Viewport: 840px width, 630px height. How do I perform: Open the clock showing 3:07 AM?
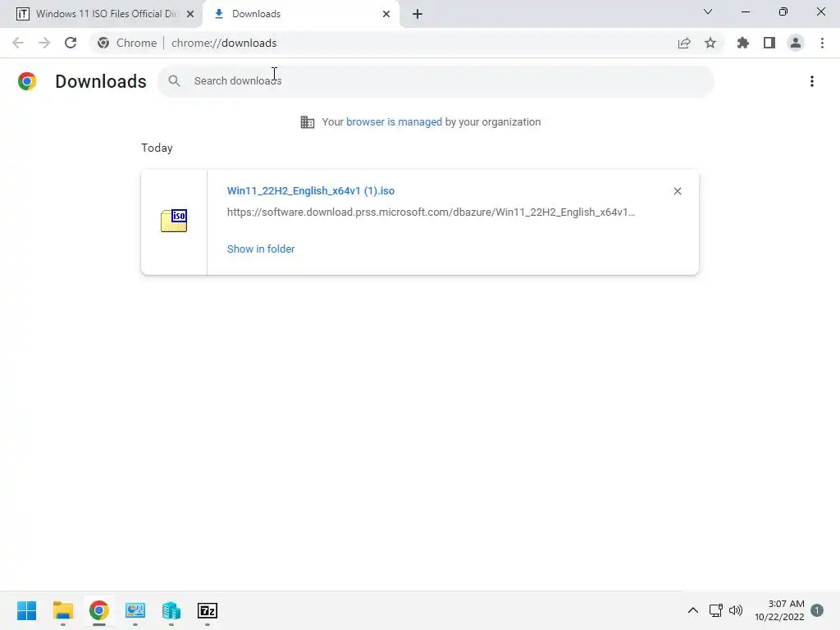point(779,610)
